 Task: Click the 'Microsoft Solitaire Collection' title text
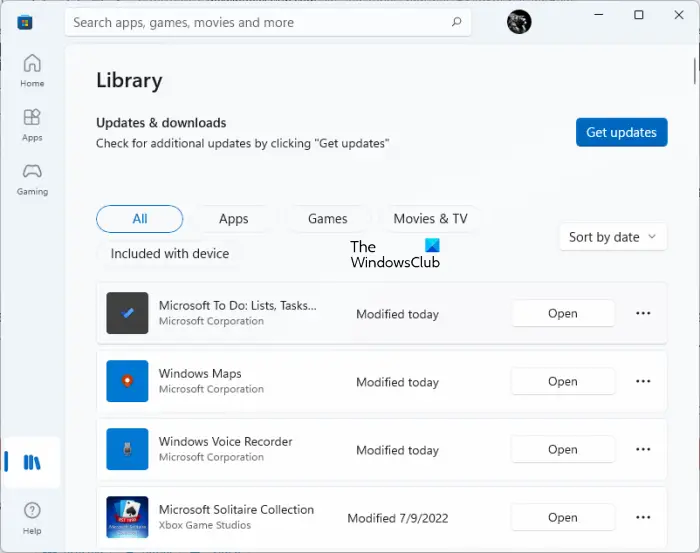[236, 510]
